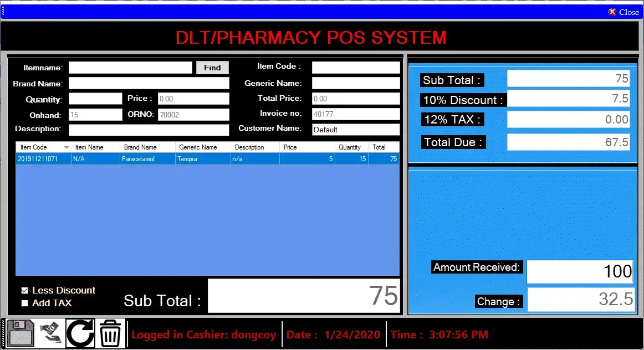644x350 pixels.
Task: Click into the Item Code text box
Action: pos(355,68)
